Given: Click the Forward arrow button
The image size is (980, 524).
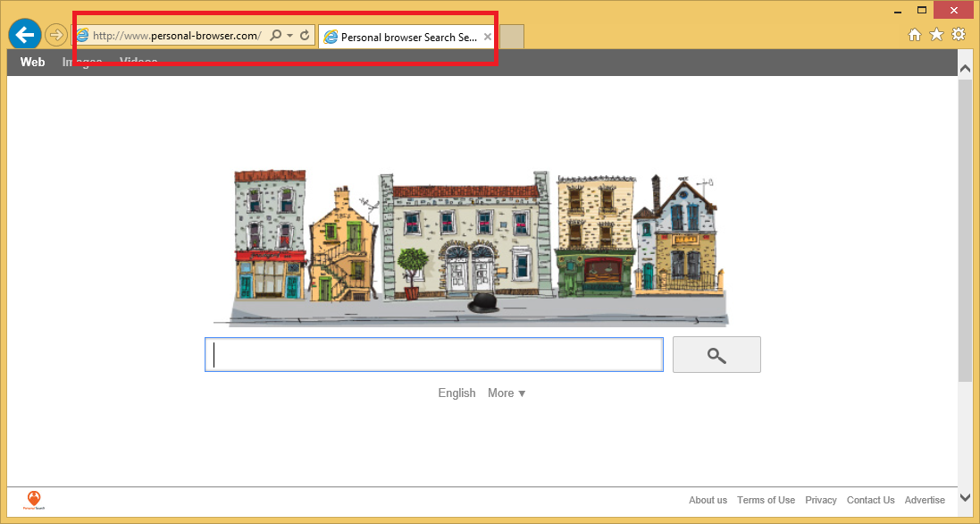Looking at the screenshot, I should pyautogui.click(x=56, y=35).
